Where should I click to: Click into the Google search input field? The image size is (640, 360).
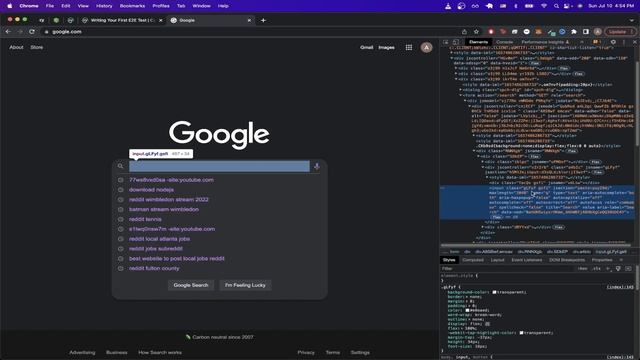pyautogui.click(x=219, y=166)
